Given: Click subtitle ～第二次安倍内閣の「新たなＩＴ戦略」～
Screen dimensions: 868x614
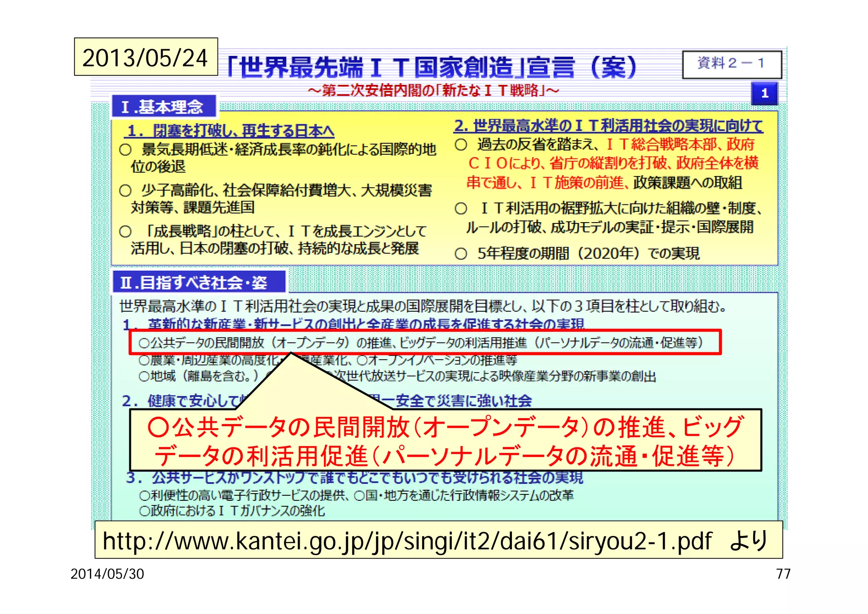Looking at the screenshot, I should [433, 90].
